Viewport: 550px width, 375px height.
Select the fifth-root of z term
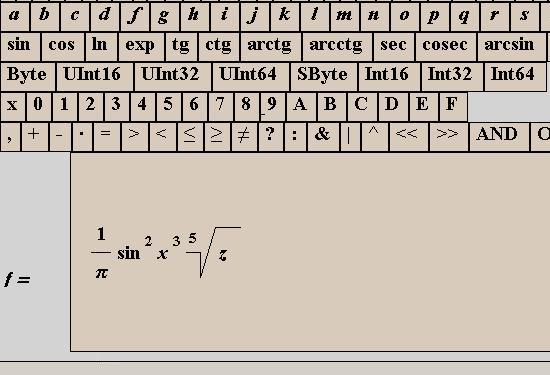pyautogui.click(x=213, y=253)
